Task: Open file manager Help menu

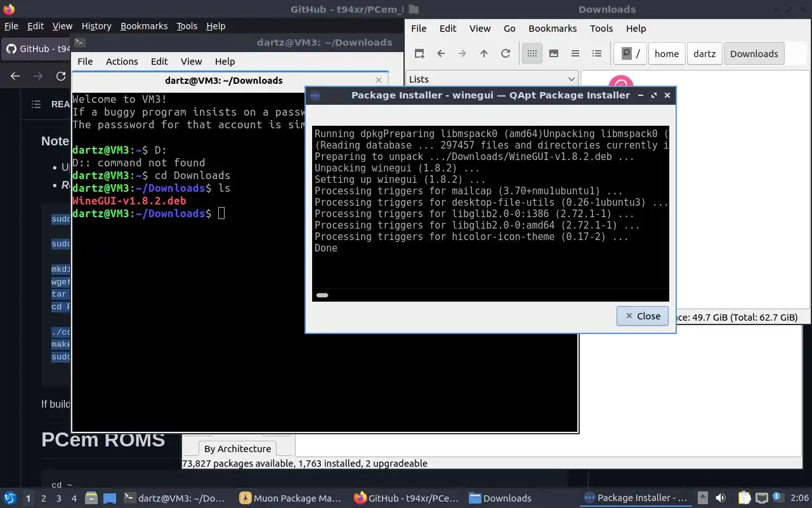Action: [636, 28]
